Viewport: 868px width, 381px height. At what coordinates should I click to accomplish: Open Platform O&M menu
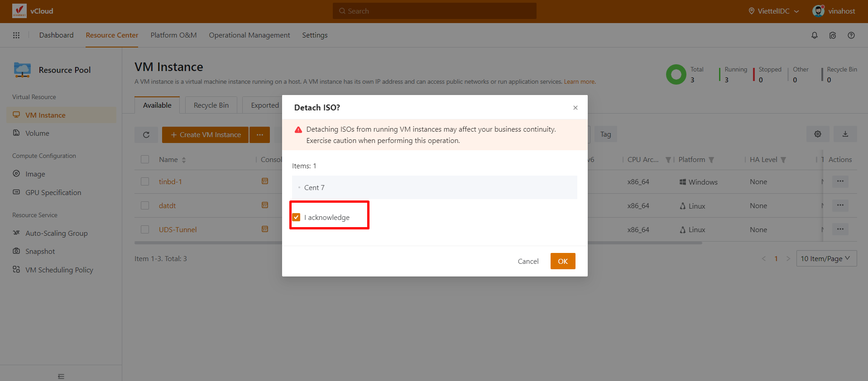[173, 35]
